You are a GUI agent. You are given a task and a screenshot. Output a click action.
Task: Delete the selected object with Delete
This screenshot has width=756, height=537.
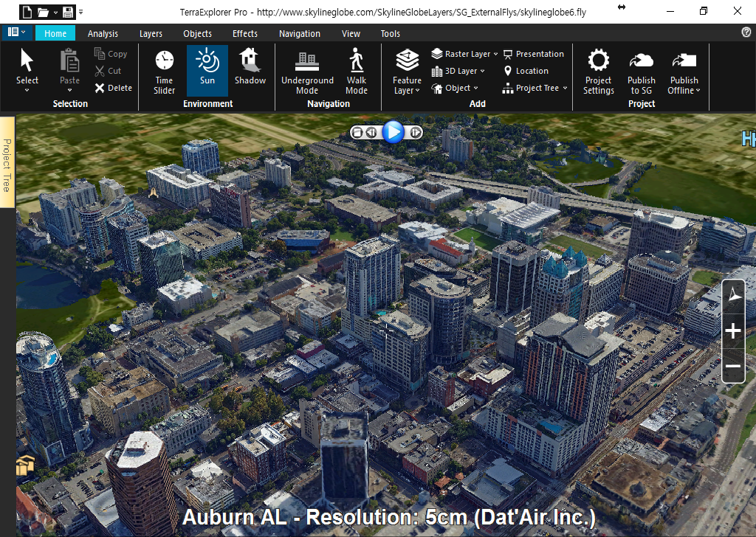pos(113,88)
